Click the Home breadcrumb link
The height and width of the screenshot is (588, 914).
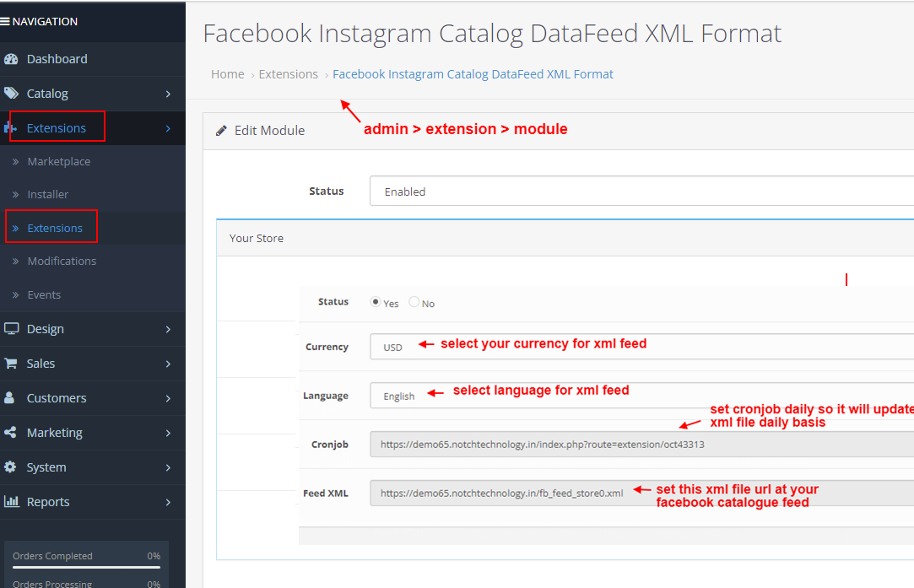[x=227, y=74]
